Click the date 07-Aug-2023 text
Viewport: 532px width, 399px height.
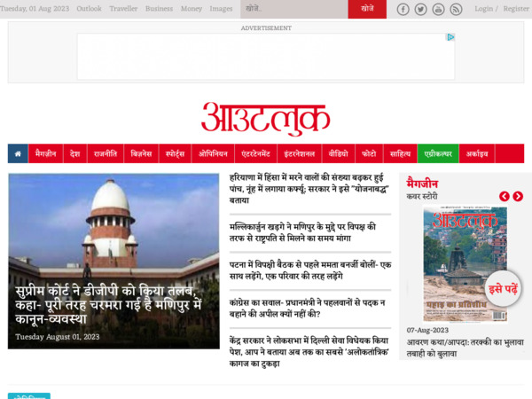427,330
